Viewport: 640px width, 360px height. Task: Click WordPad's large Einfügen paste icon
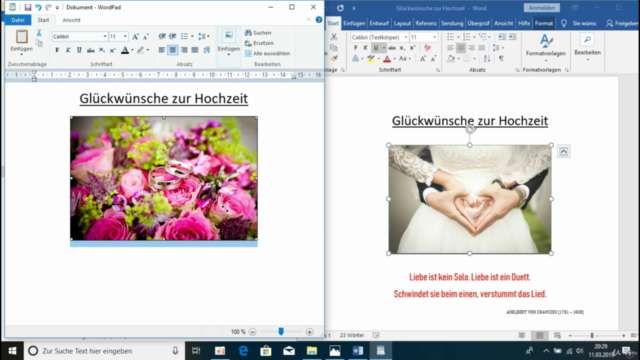22,37
